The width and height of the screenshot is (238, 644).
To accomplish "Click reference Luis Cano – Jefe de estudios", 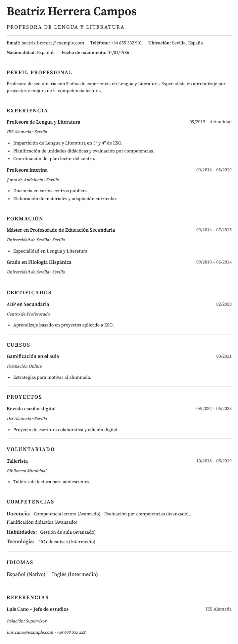I will pyautogui.click(x=38, y=609).
